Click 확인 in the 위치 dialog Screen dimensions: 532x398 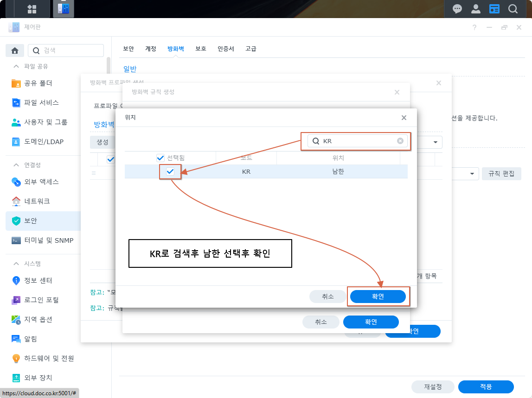click(x=378, y=296)
